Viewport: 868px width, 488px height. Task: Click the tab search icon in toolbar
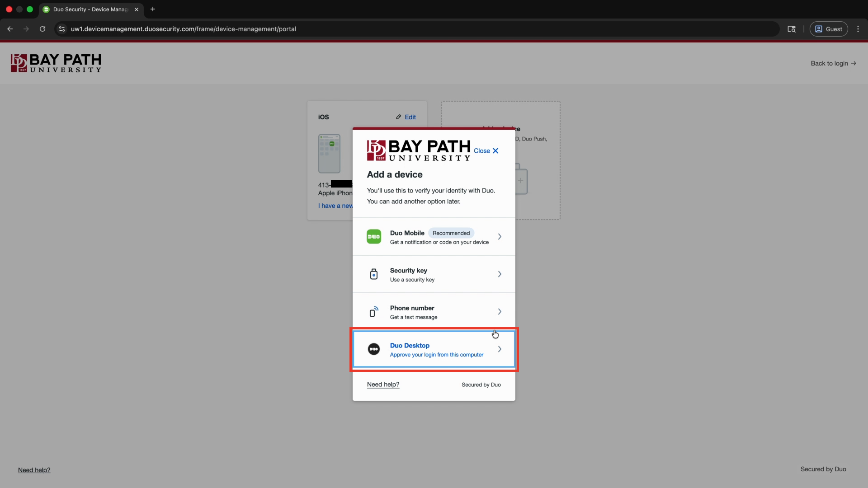tap(792, 29)
